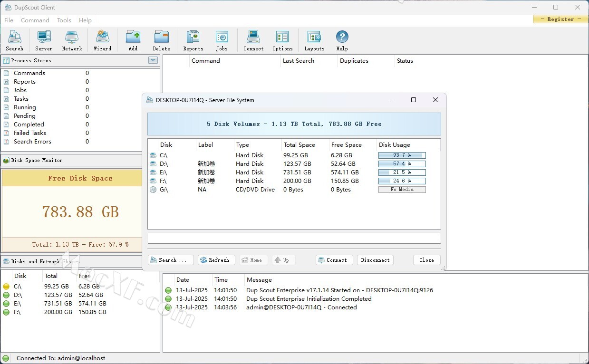Open the Jobs toolbar icon
This screenshot has height=364, width=589.
pos(222,40)
